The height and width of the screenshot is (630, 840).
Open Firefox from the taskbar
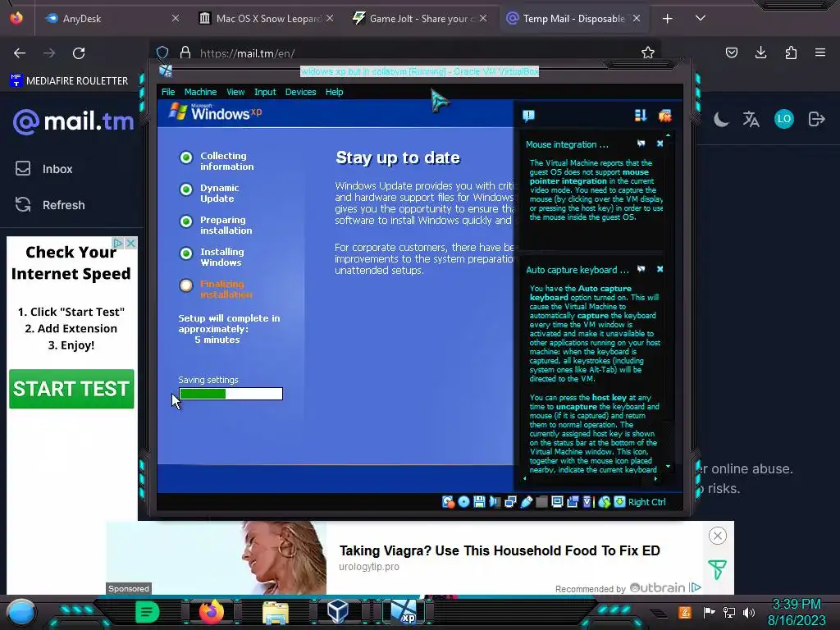coord(212,611)
